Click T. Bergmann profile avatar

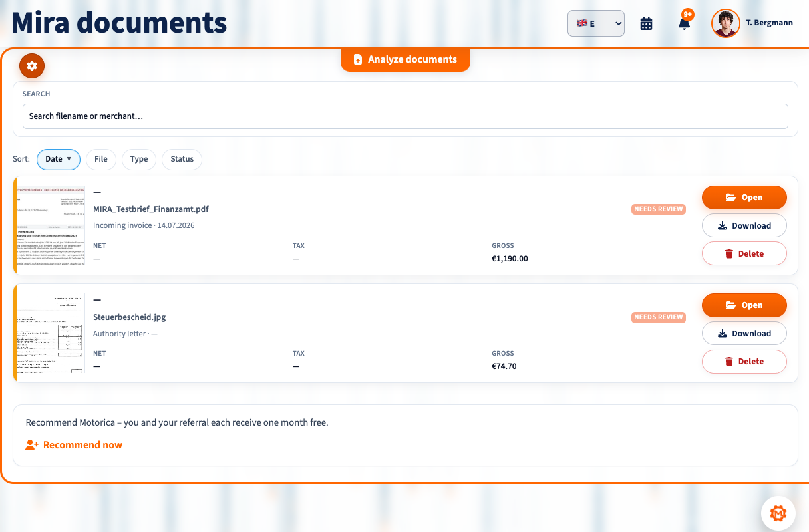click(726, 23)
